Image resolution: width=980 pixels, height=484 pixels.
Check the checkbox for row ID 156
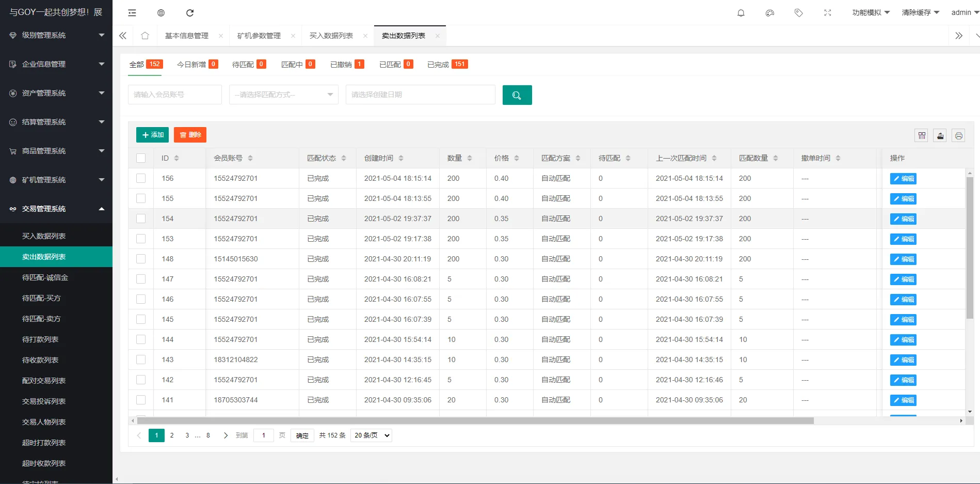141,178
